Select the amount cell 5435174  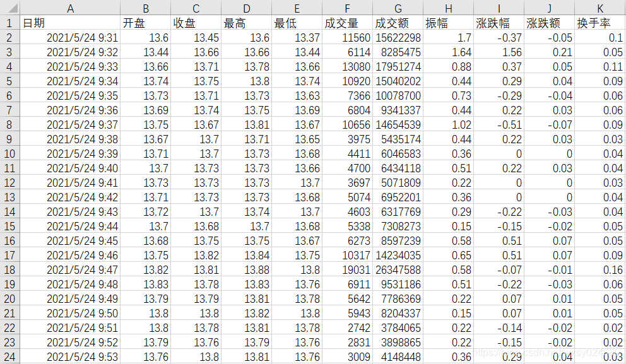(x=398, y=139)
